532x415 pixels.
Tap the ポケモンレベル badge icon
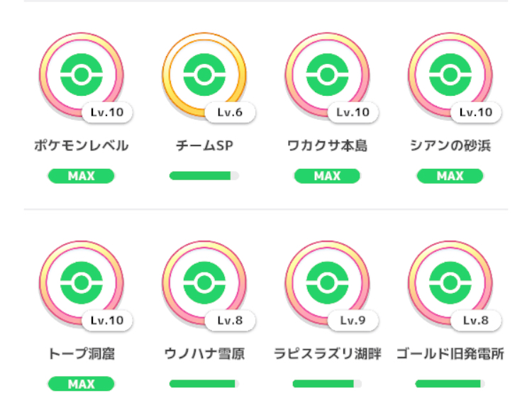(82, 74)
